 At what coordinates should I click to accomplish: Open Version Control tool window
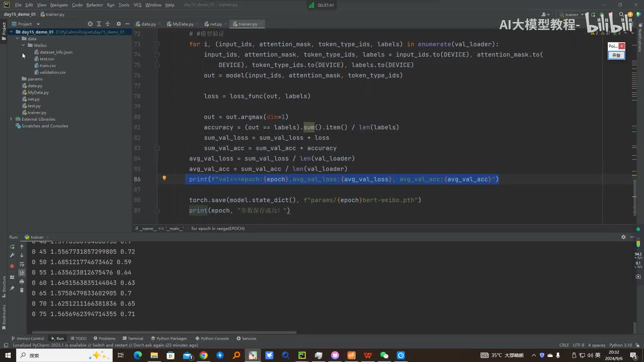coord(28,338)
